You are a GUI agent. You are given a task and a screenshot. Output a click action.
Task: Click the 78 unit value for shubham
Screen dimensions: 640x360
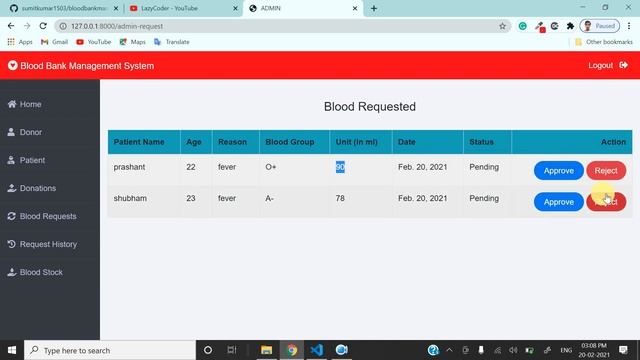340,198
